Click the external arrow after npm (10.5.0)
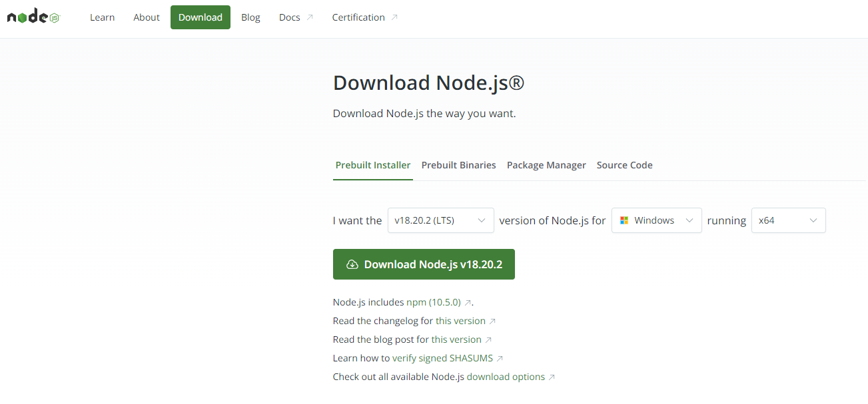The image size is (868, 404). click(468, 302)
